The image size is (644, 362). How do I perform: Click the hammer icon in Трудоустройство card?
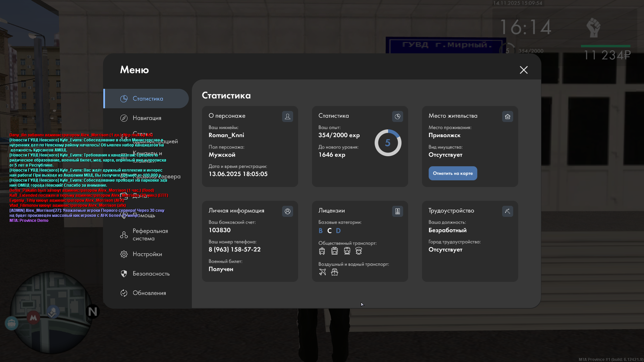[507, 211]
